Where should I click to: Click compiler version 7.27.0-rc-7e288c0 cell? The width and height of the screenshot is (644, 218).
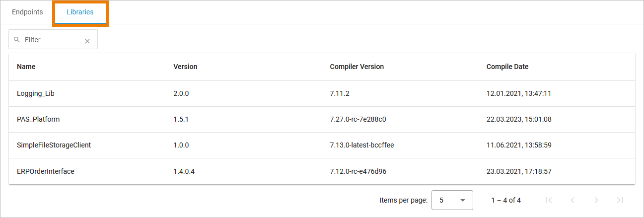358,119
